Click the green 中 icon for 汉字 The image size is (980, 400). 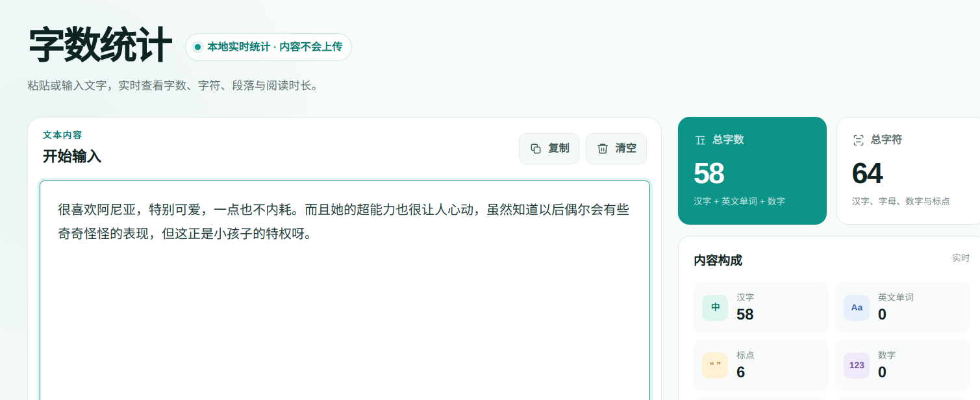point(715,307)
